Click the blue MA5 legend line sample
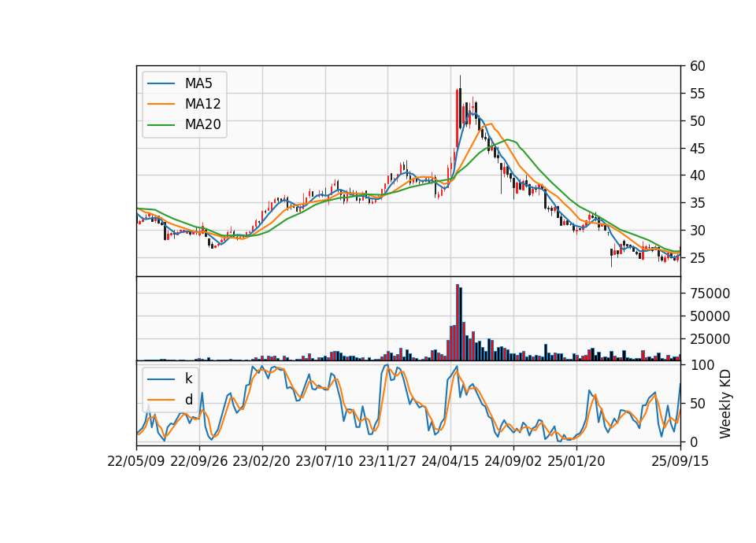Screen dimensions: 756x543 tap(161, 84)
